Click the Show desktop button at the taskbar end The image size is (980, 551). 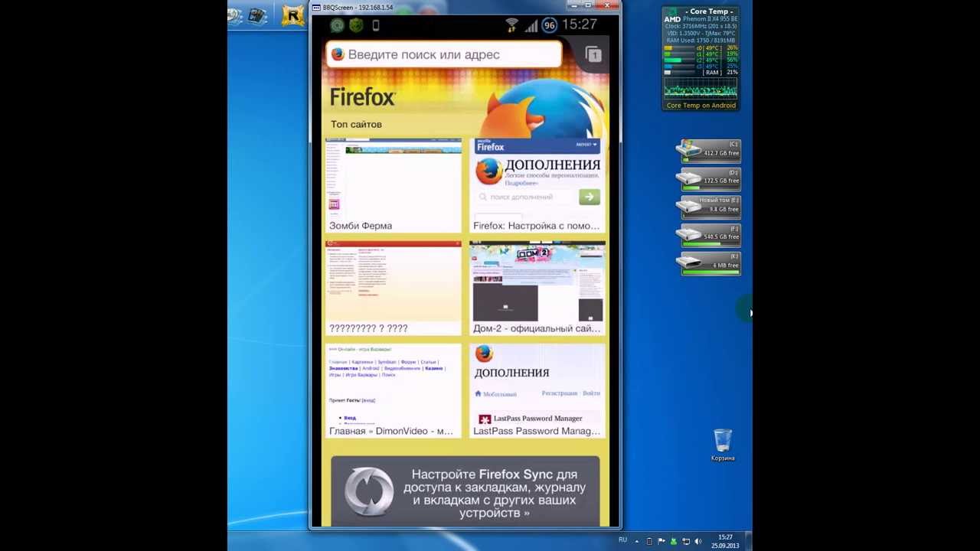point(749,541)
